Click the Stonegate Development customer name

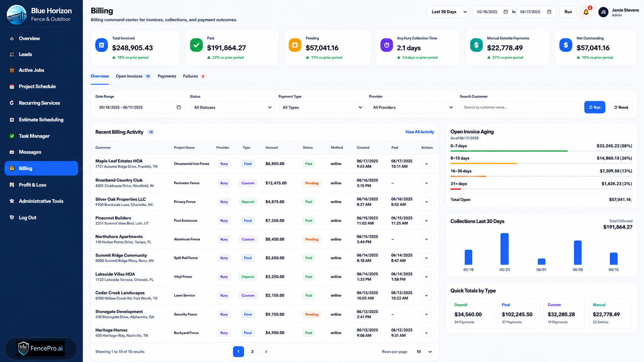[119, 312]
